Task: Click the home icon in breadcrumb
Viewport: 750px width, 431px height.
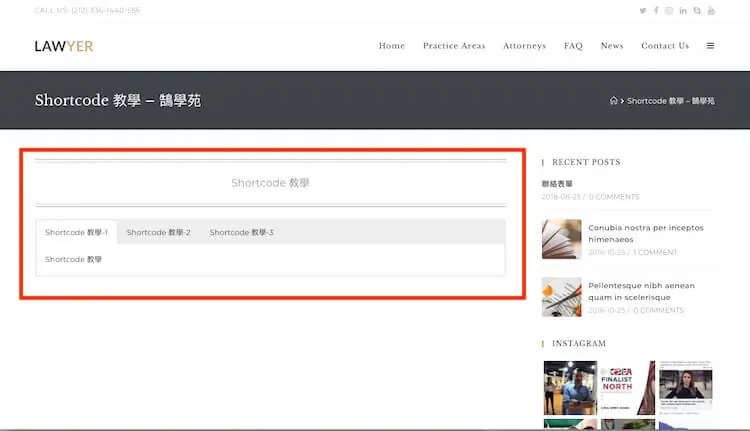Action: (613, 100)
